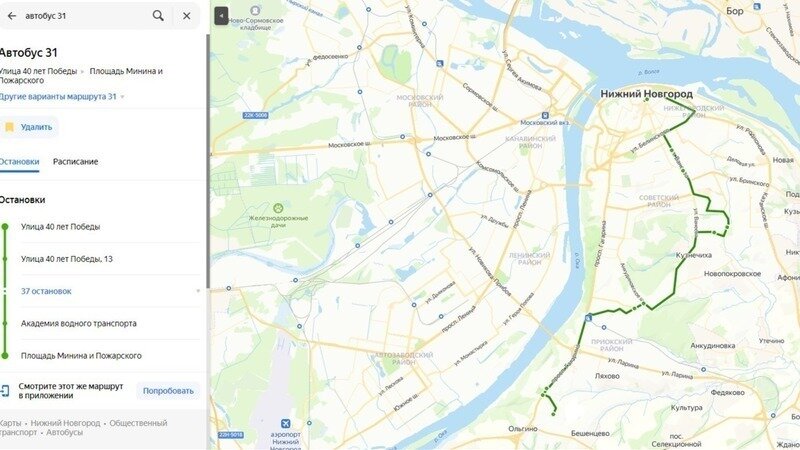Click the Московский вокзал railway station icon
This screenshot has height=450, width=800.
coord(545,115)
